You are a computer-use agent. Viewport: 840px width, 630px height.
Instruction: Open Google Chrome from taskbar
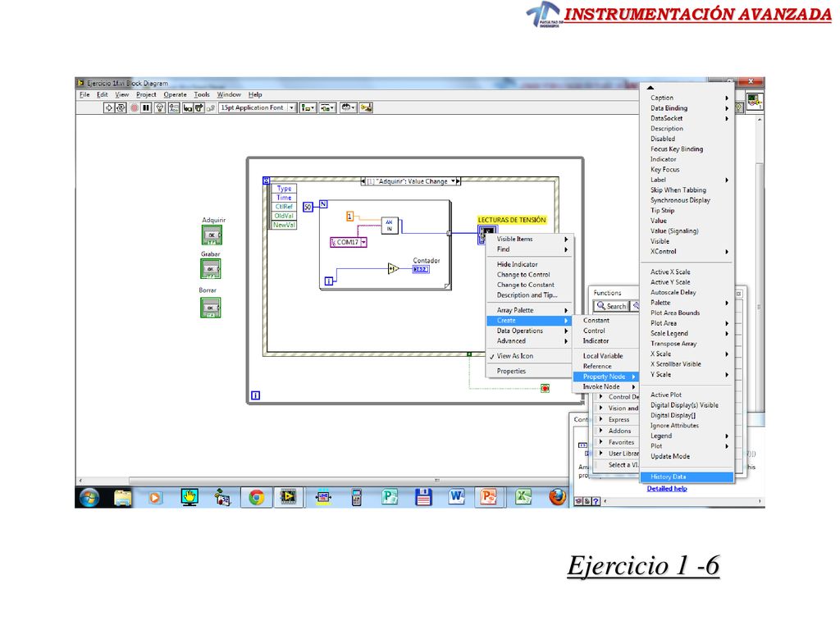[257, 498]
